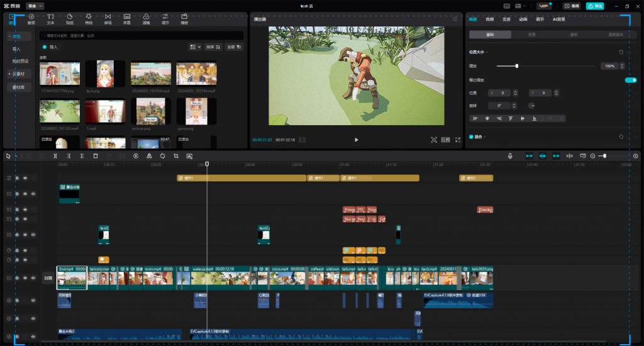Uncheck the 混合 blend checkbox
This screenshot has width=644, height=346.
[x=471, y=137]
